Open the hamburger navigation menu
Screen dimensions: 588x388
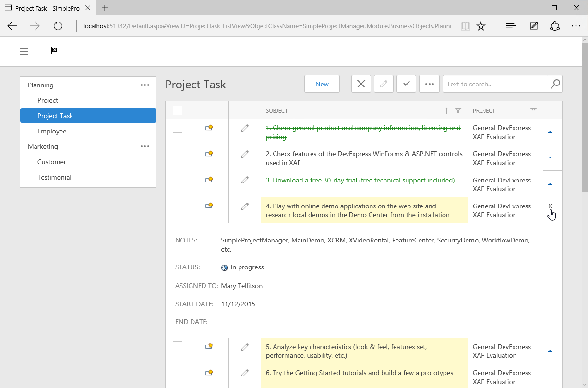pyautogui.click(x=24, y=52)
